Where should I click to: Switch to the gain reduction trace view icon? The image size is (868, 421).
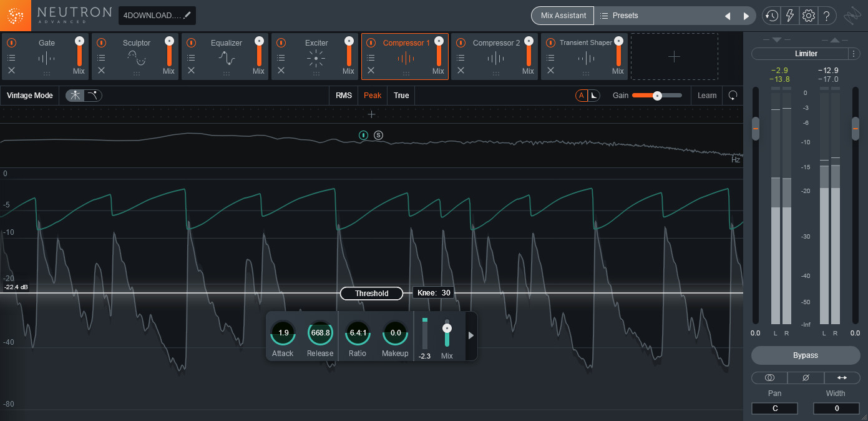pos(75,96)
